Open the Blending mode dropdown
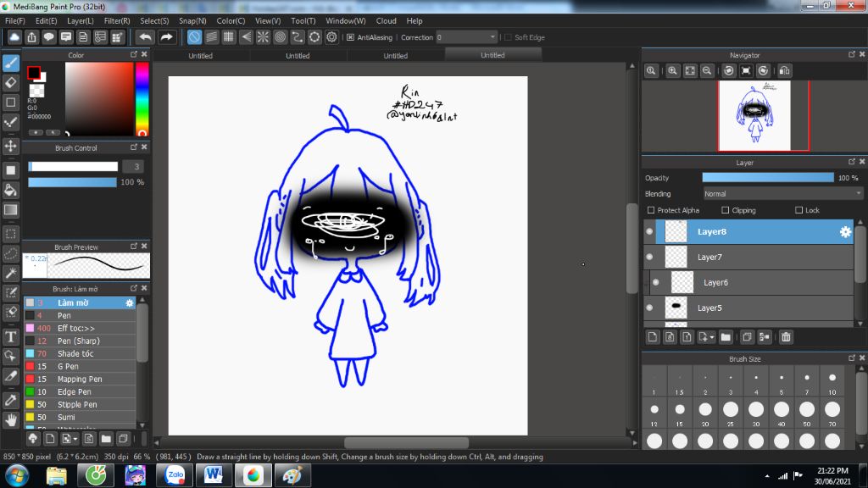 click(782, 194)
